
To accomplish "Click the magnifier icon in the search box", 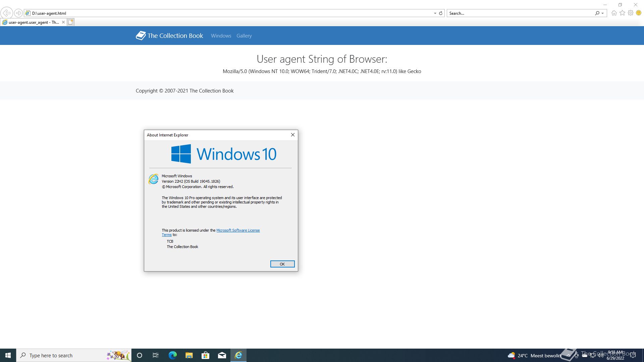I will [597, 13].
